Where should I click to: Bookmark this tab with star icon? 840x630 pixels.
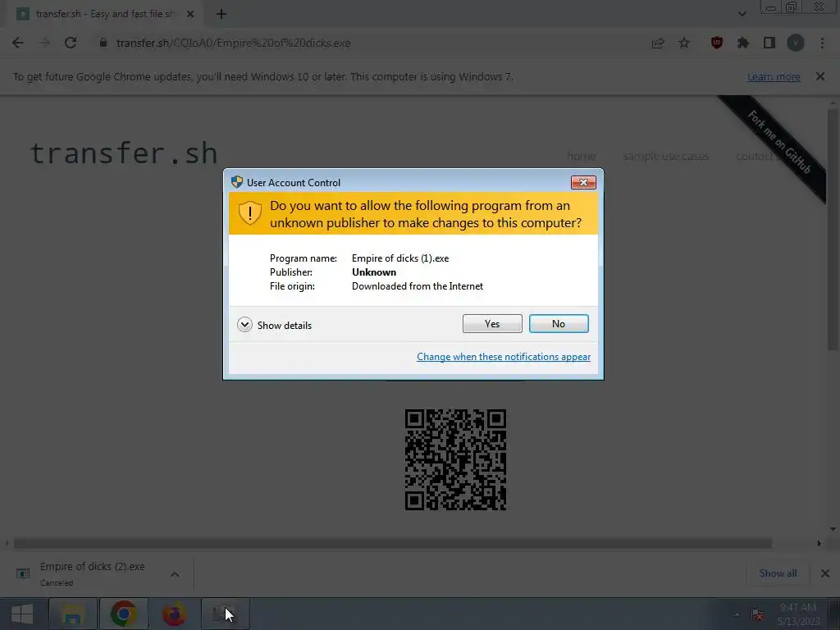coord(684,43)
